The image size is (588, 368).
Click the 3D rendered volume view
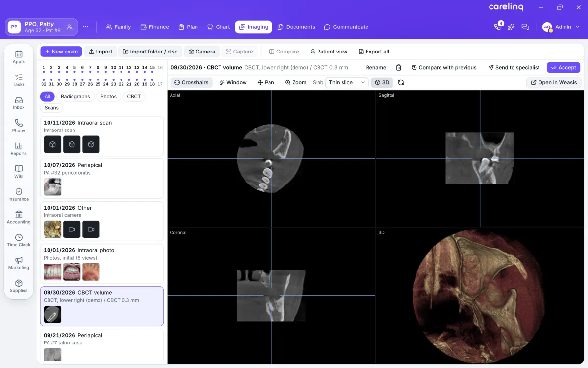[x=480, y=295]
